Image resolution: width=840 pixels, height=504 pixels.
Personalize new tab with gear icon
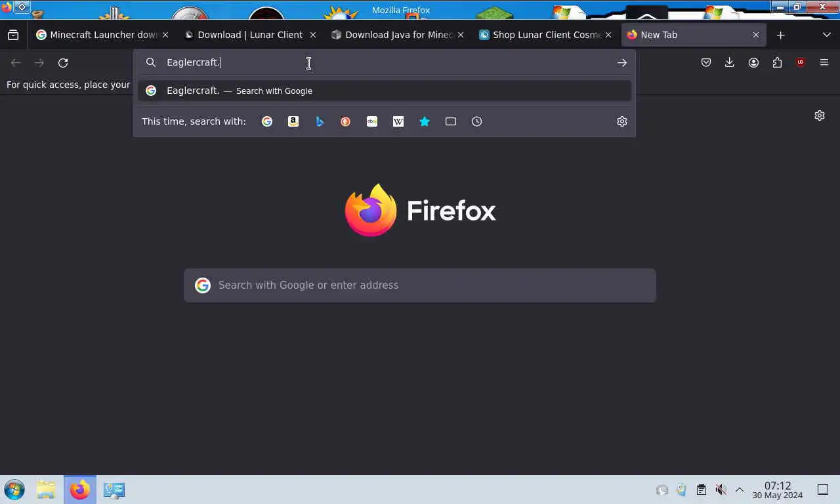(820, 115)
